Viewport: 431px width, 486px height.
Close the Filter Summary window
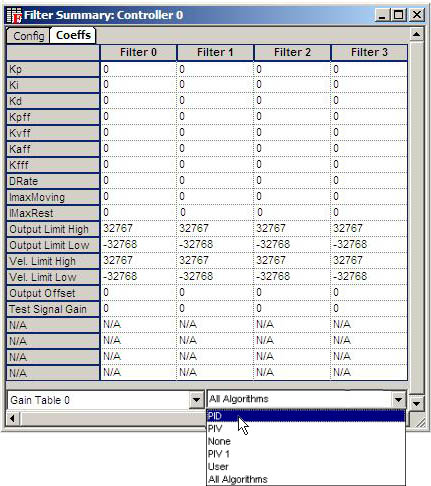(417, 15)
